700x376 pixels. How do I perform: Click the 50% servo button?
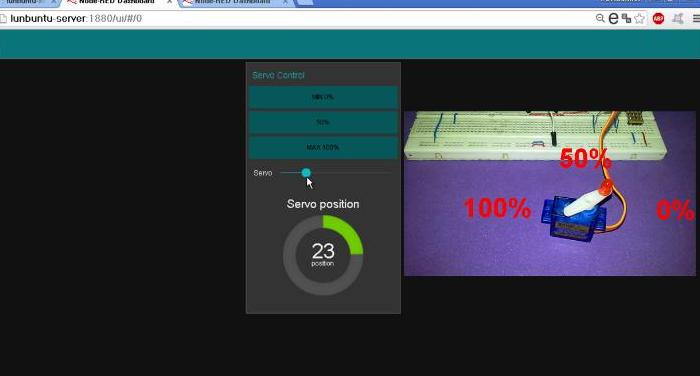point(323,122)
